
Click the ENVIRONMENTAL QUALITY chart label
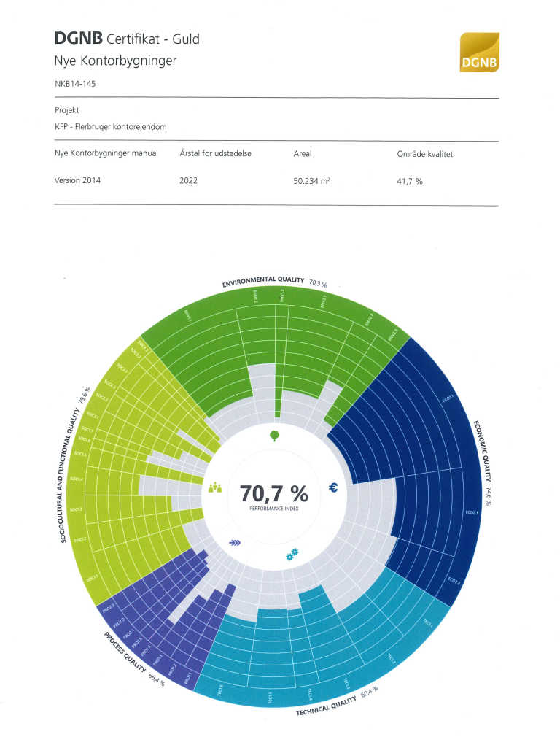[x=263, y=282]
